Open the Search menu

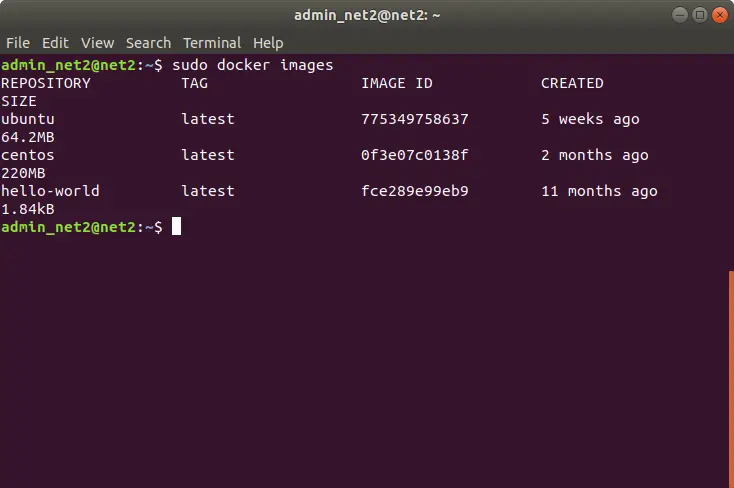(x=148, y=43)
